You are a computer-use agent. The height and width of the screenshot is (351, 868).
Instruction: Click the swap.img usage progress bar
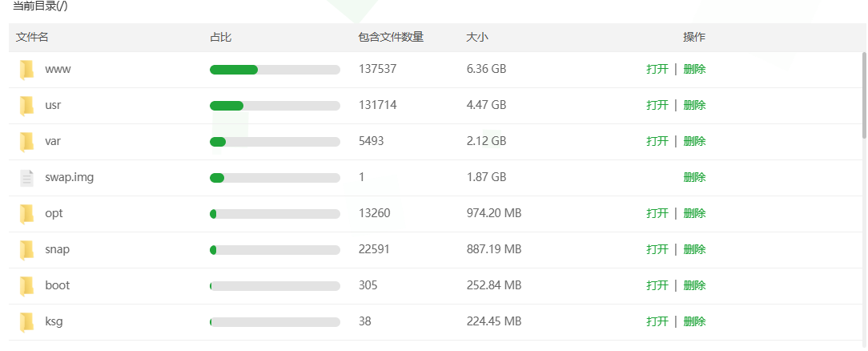point(275,178)
